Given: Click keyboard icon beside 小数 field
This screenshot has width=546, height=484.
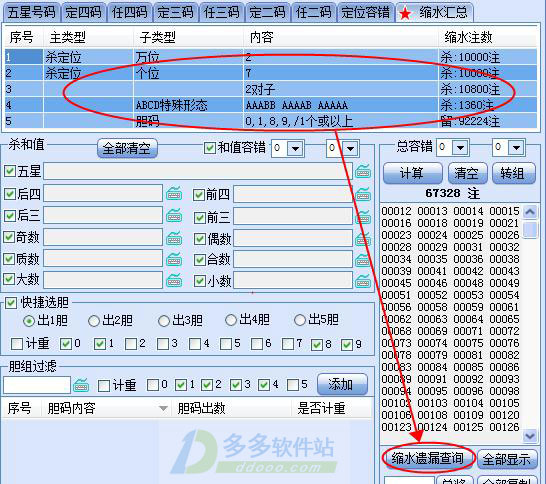Looking at the screenshot, I should point(363,281).
